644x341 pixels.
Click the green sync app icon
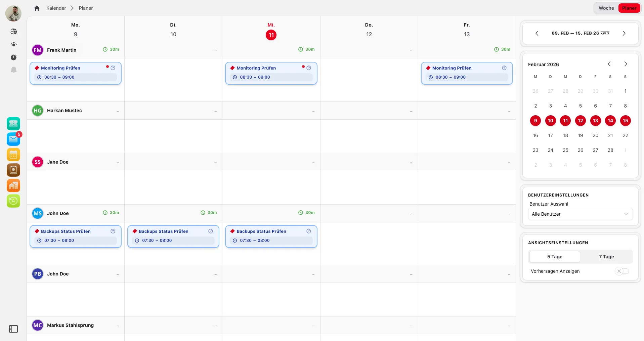(x=13, y=201)
